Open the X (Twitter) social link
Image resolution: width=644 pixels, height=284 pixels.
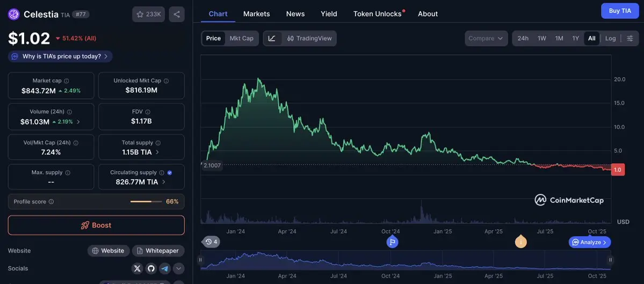pyautogui.click(x=138, y=268)
